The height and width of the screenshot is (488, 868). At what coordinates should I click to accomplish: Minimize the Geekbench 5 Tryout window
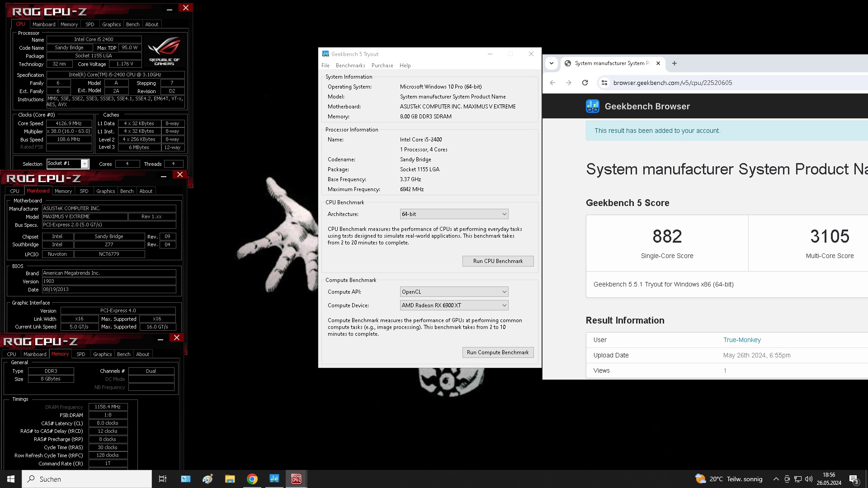pos(490,54)
